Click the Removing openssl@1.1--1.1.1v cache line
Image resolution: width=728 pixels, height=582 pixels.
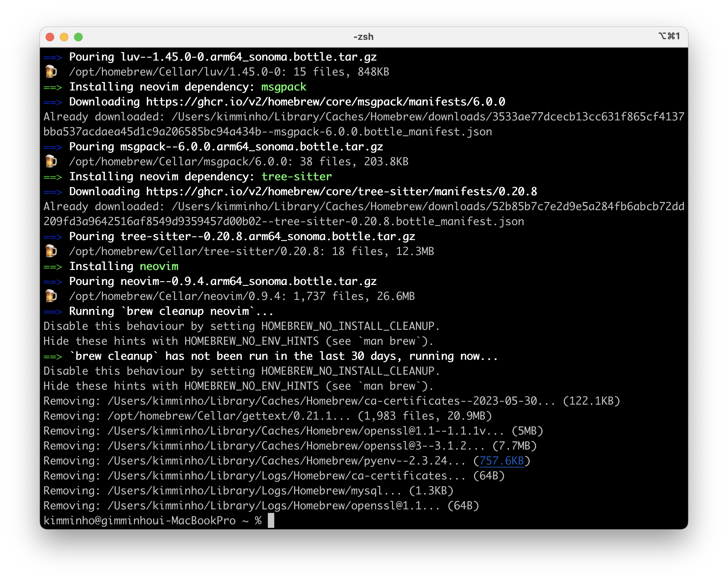293,431
